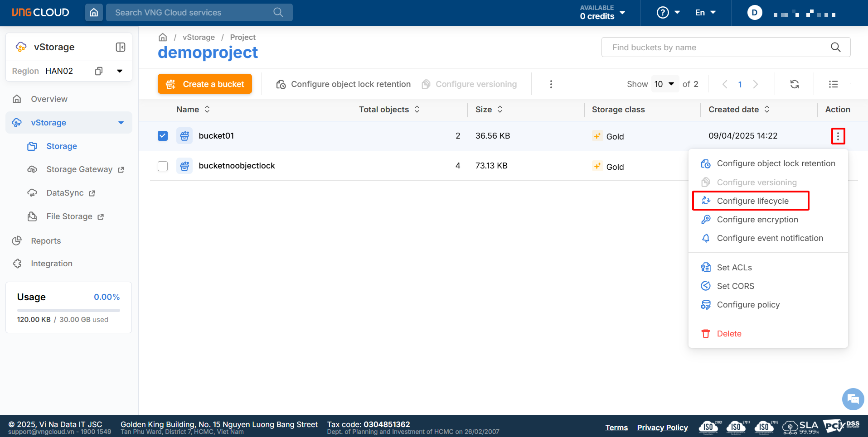The height and width of the screenshot is (437, 868).
Task: Click the toolbar more options dots
Action: (x=551, y=84)
